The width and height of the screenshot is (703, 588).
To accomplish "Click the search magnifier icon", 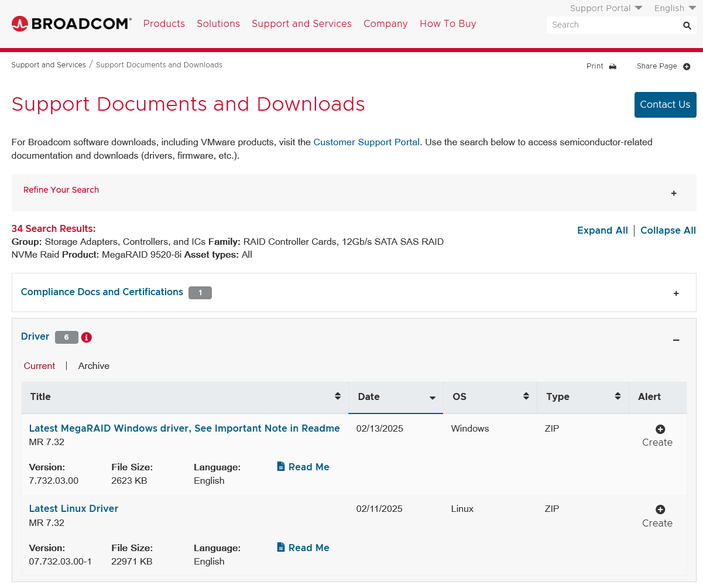I will click(x=687, y=25).
